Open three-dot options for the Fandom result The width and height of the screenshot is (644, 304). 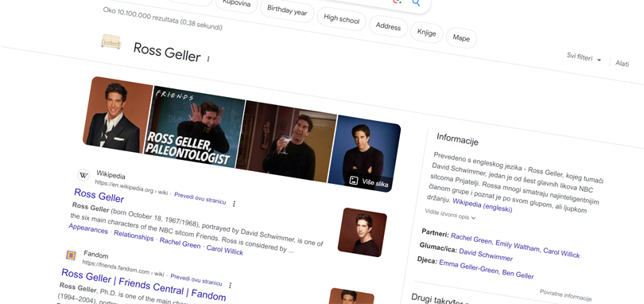tap(230, 285)
